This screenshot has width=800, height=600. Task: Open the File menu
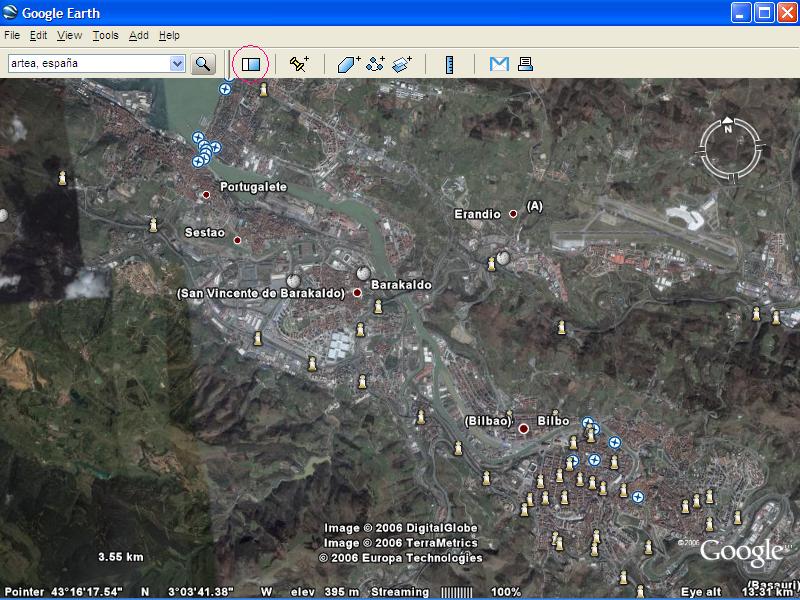pos(12,35)
